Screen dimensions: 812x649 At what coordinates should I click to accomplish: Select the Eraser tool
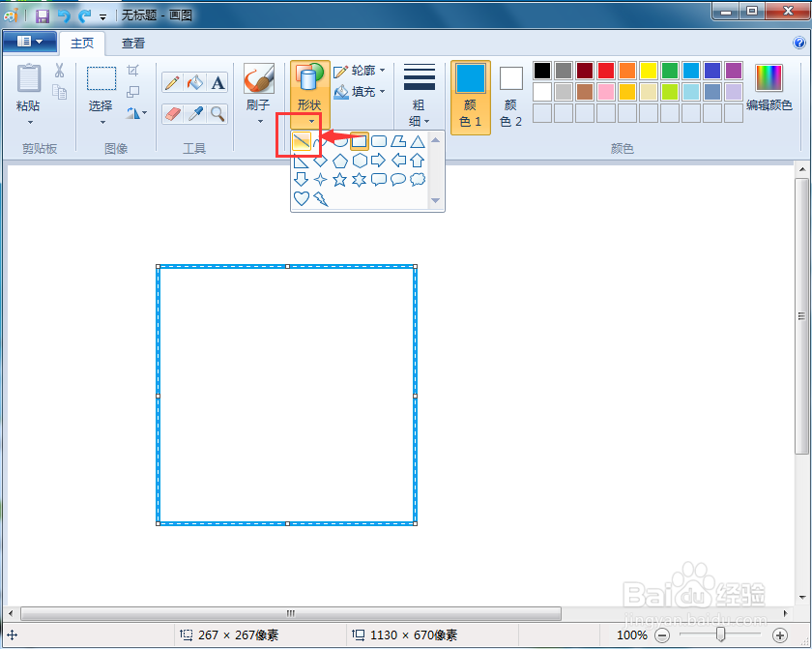172,114
